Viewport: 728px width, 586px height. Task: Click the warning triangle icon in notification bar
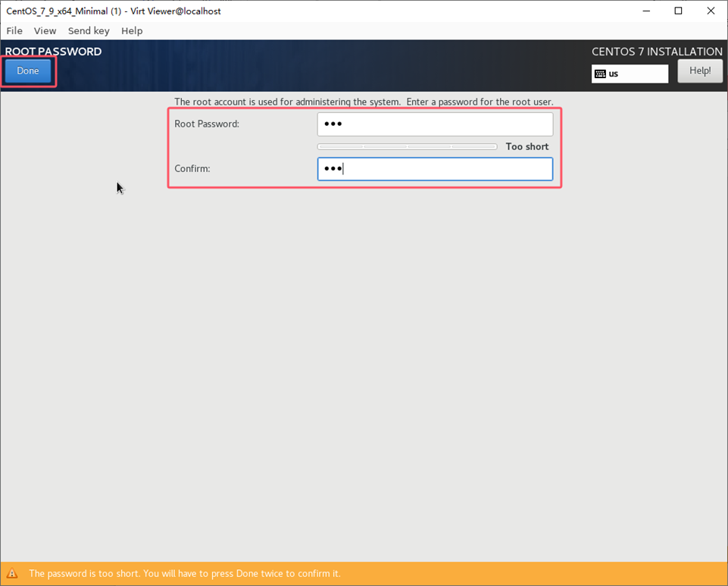[12, 573]
